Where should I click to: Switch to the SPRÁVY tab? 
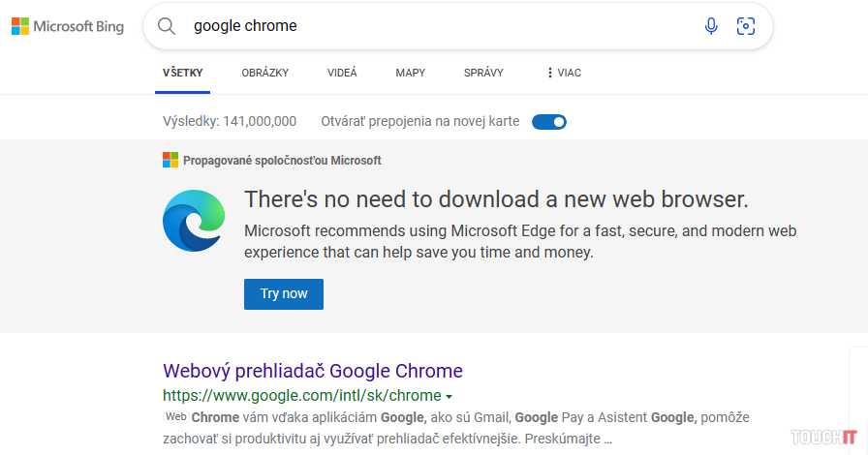pyautogui.click(x=483, y=73)
